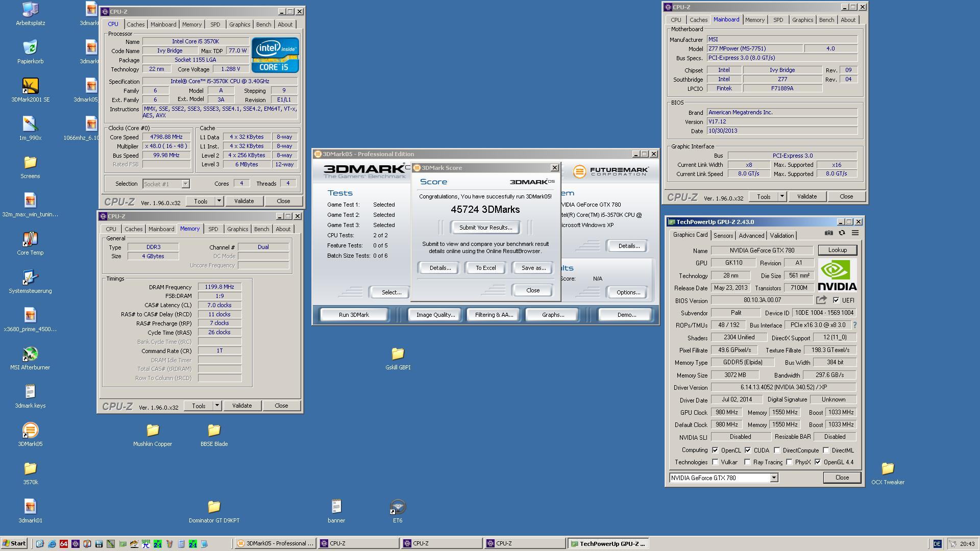Click the Image Quality button in 3DMark05

(435, 315)
